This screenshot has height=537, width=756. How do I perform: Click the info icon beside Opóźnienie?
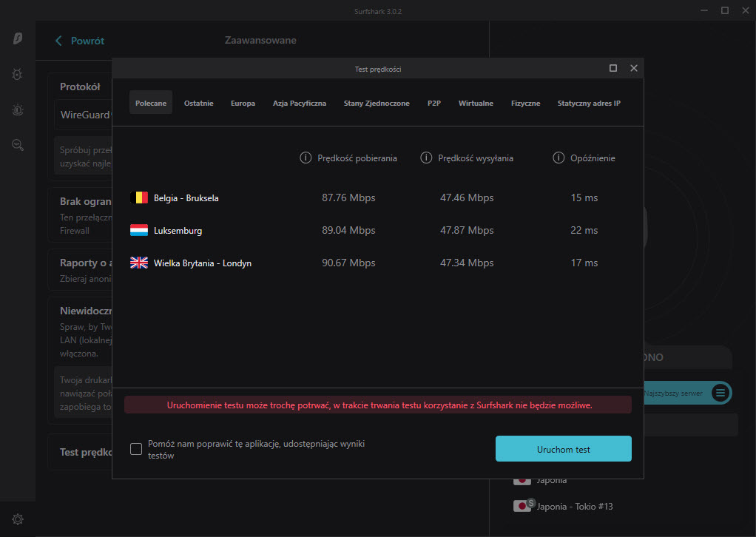(558, 158)
